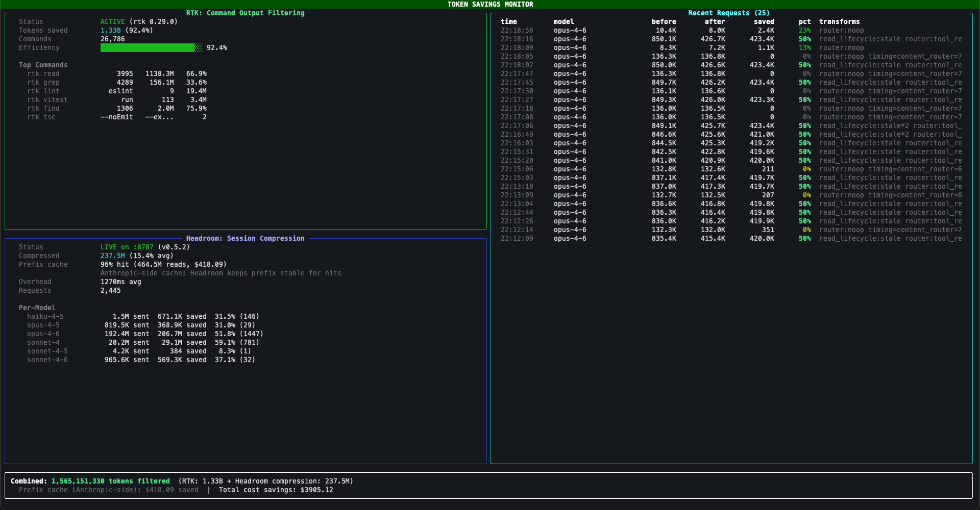
Task: Click the model column header
Action: pos(564,21)
